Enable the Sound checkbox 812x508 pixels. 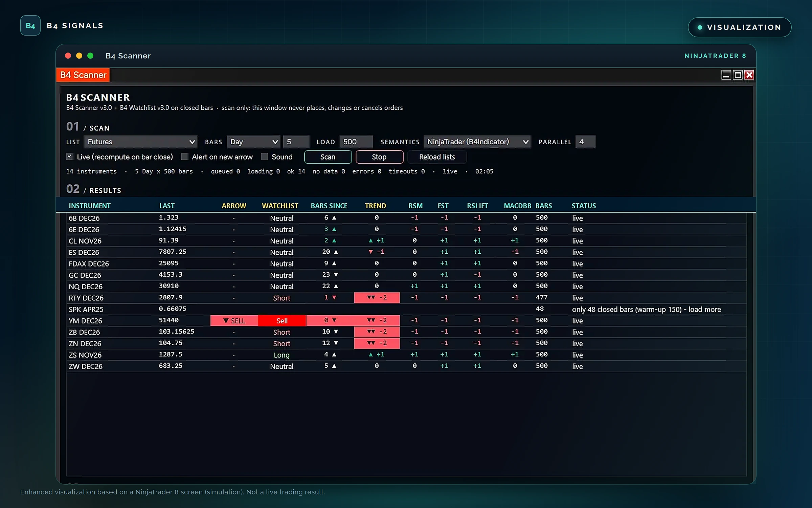pos(264,156)
